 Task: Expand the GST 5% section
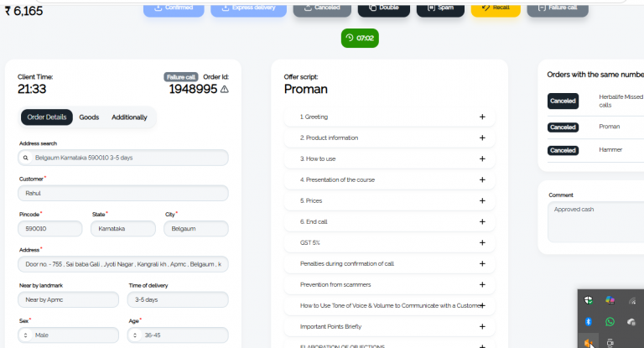[x=389, y=243]
